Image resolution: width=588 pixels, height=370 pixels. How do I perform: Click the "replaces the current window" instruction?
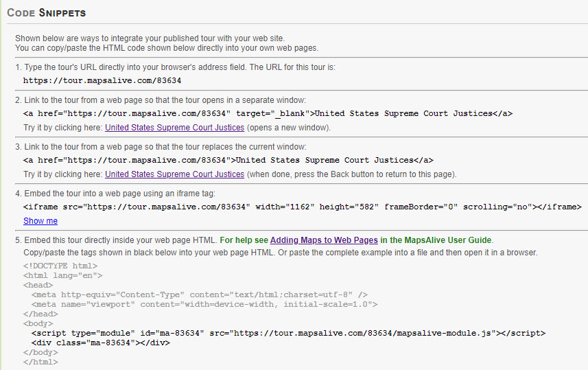[161, 147]
